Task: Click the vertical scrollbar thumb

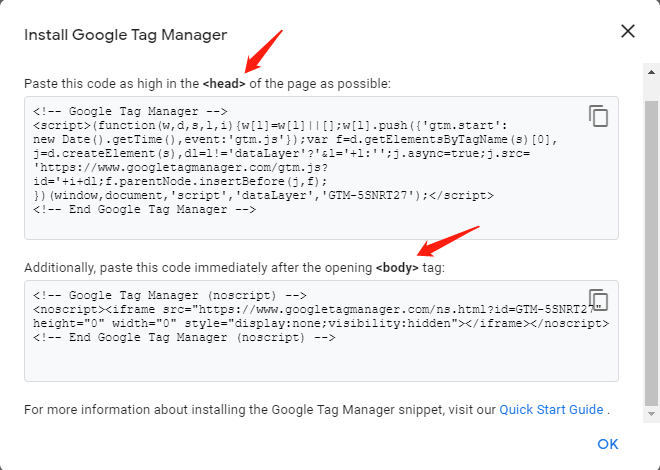Action: pyautogui.click(x=651, y=252)
